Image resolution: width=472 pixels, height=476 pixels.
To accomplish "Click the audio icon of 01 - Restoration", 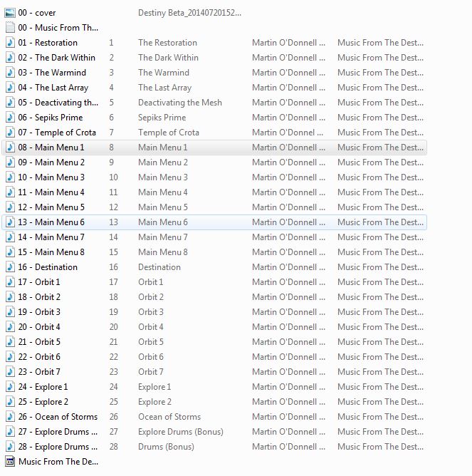I will (x=10, y=43).
